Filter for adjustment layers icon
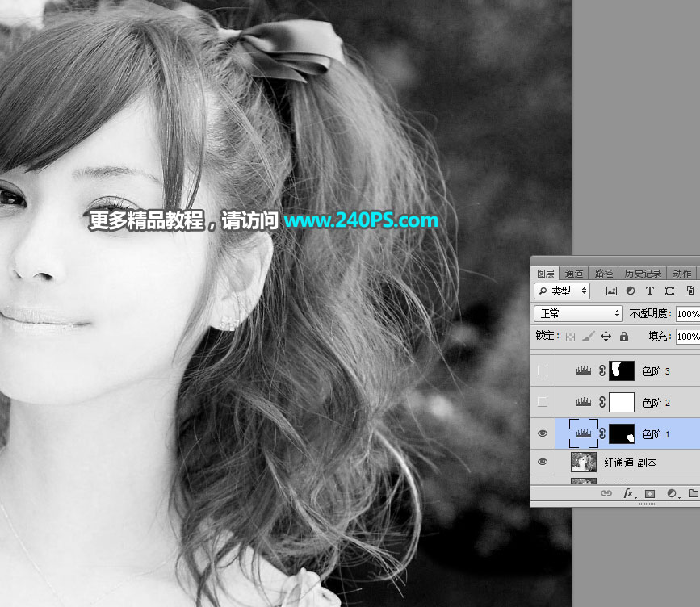The image size is (700, 607). [631, 291]
